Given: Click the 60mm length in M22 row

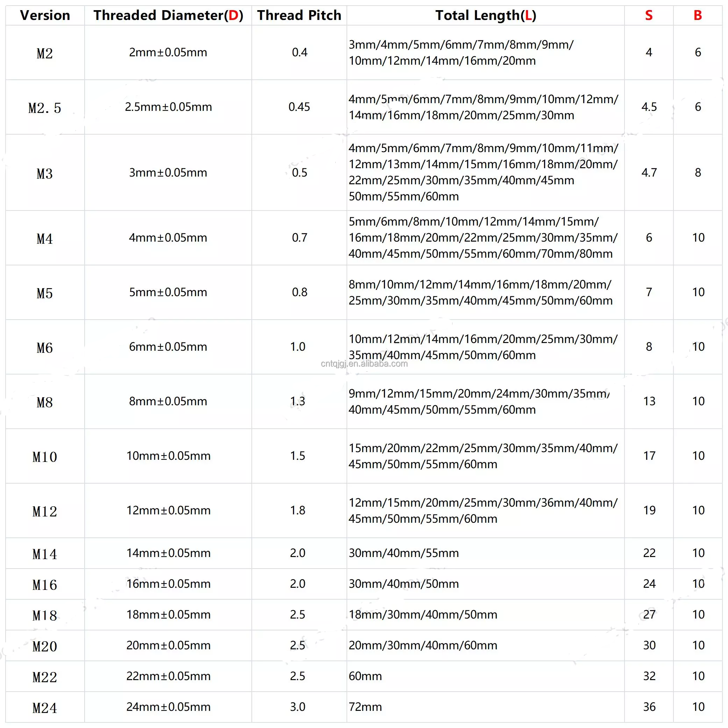Looking at the screenshot, I should pyautogui.click(x=365, y=676).
